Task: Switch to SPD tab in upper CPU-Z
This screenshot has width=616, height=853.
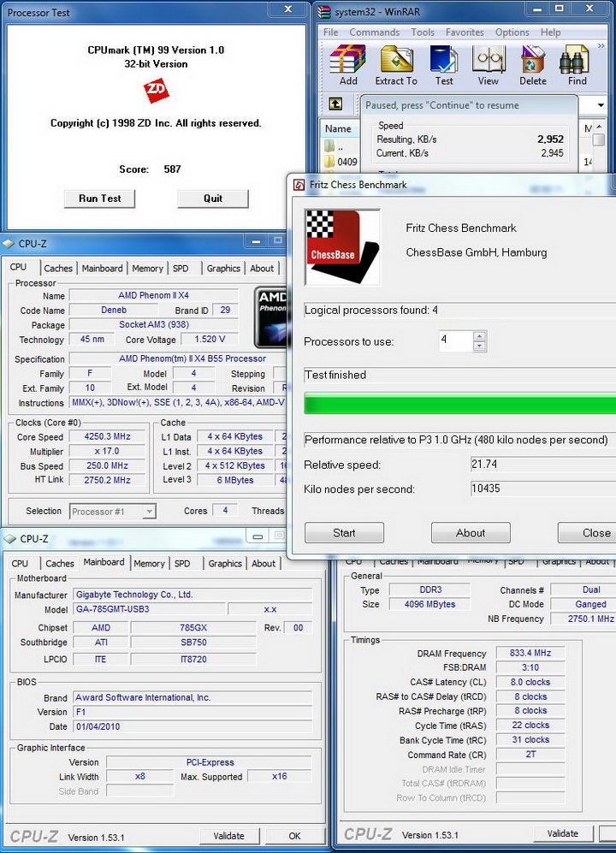Action: 181,268
